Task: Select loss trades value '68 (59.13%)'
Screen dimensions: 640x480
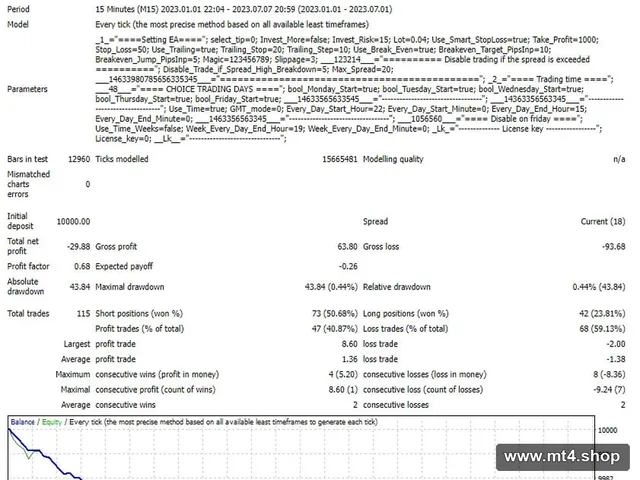Action: pos(602,329)
